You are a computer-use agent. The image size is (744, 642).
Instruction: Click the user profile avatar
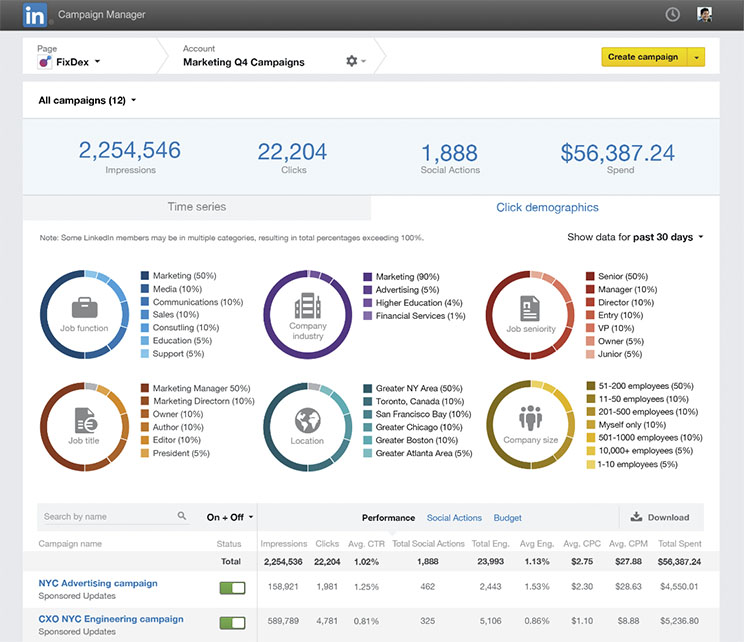704,14
